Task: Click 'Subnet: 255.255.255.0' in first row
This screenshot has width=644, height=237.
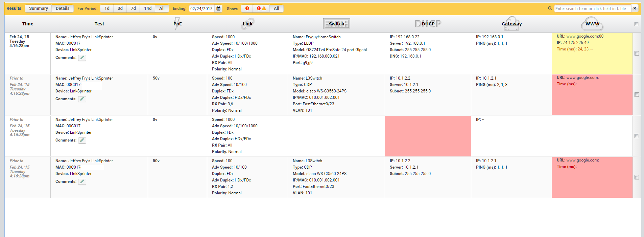Action: 410,50
